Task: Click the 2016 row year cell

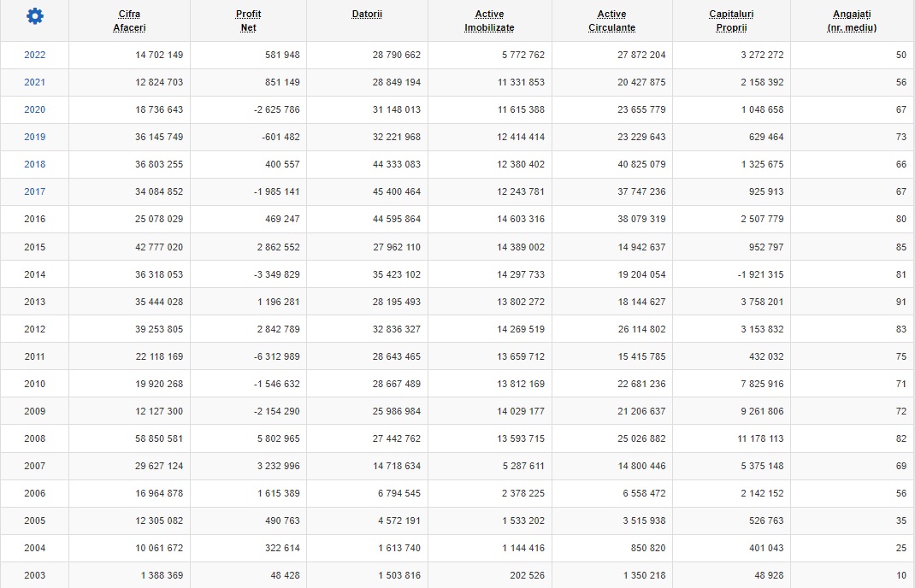Action: point(35,219)
